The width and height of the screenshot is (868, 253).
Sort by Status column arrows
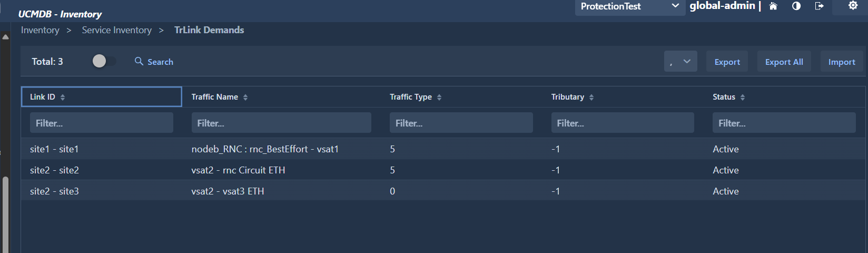tap(743, 97)
